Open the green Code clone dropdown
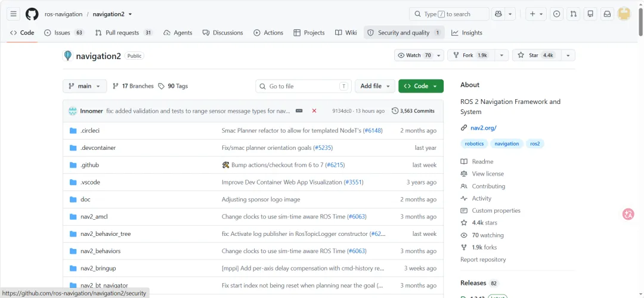The height and width of the screenshot is (298, 644). click(421, 86)
